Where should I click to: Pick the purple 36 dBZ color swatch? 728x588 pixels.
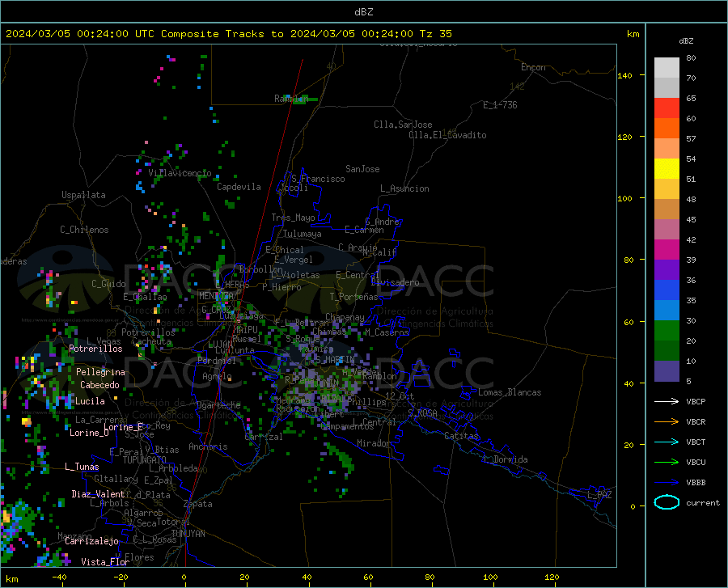tap(667, 270)
